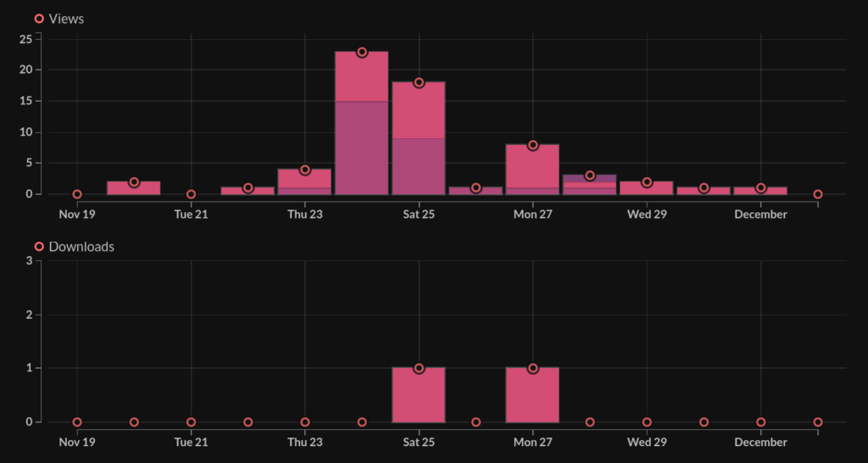Image resolution: width=868 pixels, height=463 pixels.
Task: Click the Downloads legend marker icon
Action: (39, 247)
